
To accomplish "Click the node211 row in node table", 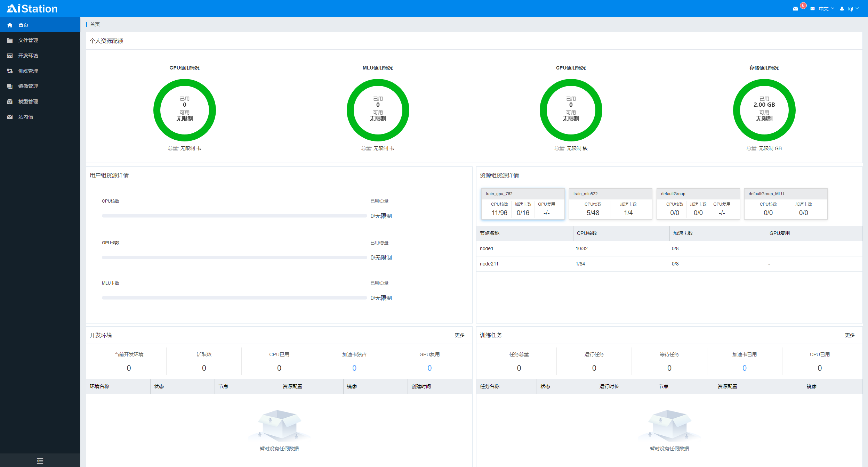I will coord(489,264).
